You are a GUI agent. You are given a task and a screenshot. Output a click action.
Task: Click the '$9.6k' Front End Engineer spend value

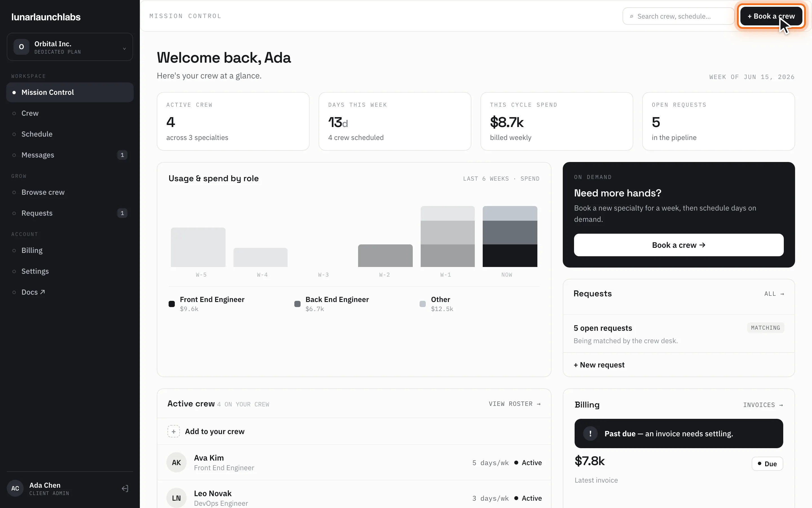(x=189, y=309)
